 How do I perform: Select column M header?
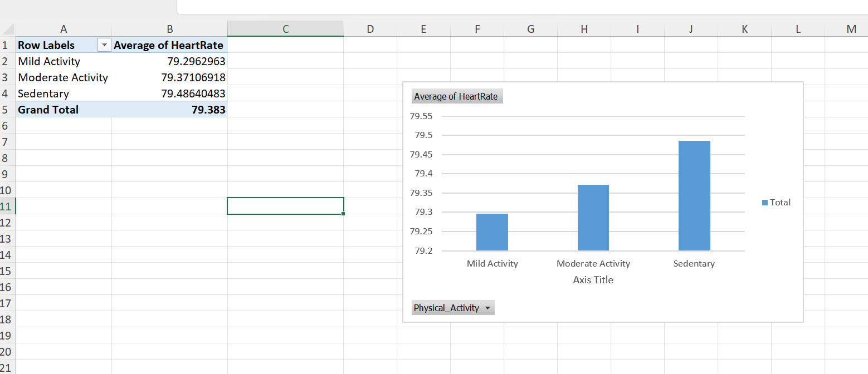[x=851, y=28]
